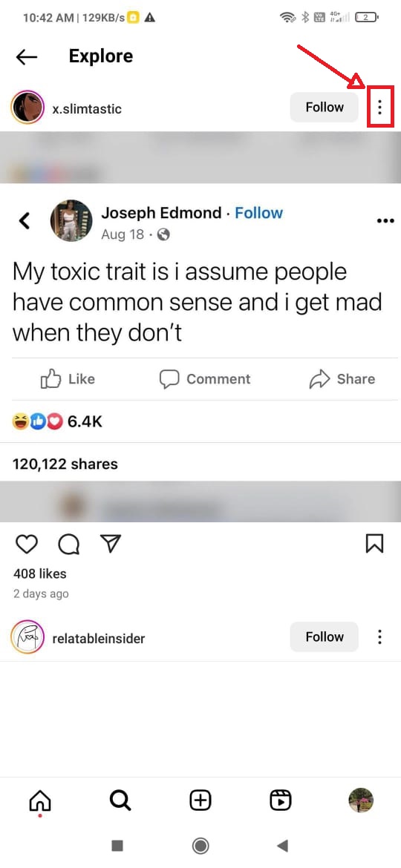Open Search tab in bottom navigation
401x868 pixels.
tap(120, 800)
